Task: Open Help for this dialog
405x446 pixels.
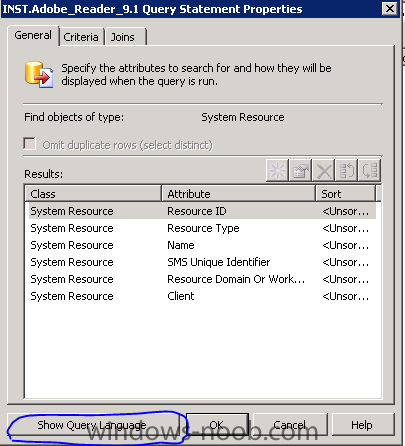Action: tap(362, 425)
